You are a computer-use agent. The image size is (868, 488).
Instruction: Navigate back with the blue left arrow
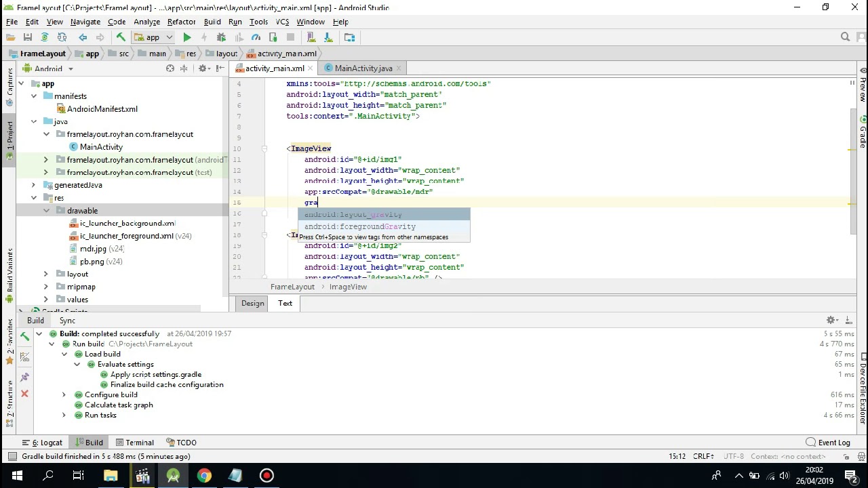(83, 37)
